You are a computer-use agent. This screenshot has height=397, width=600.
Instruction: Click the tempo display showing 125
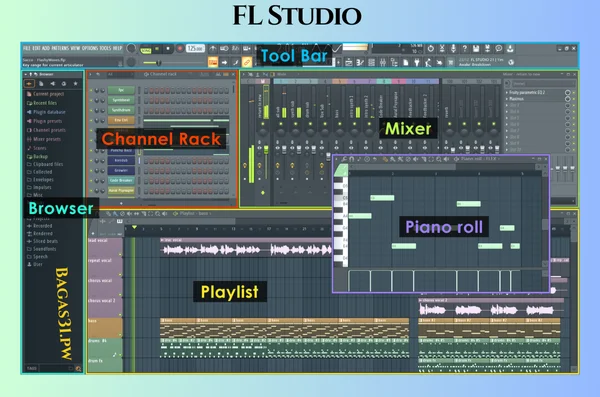click(195, 49)
